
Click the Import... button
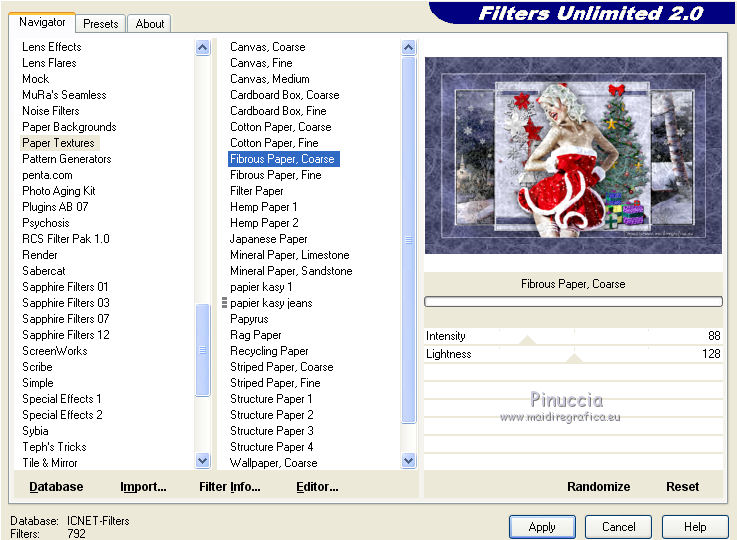click(143, 487)
